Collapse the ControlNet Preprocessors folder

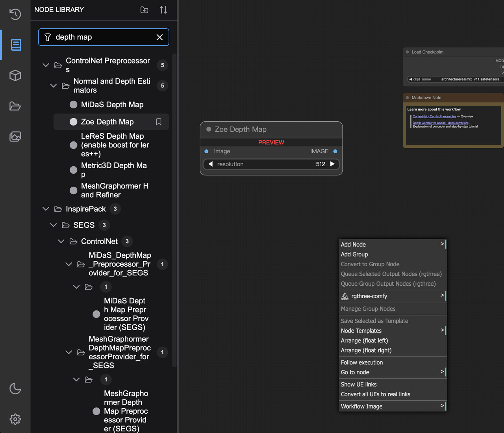46,65
